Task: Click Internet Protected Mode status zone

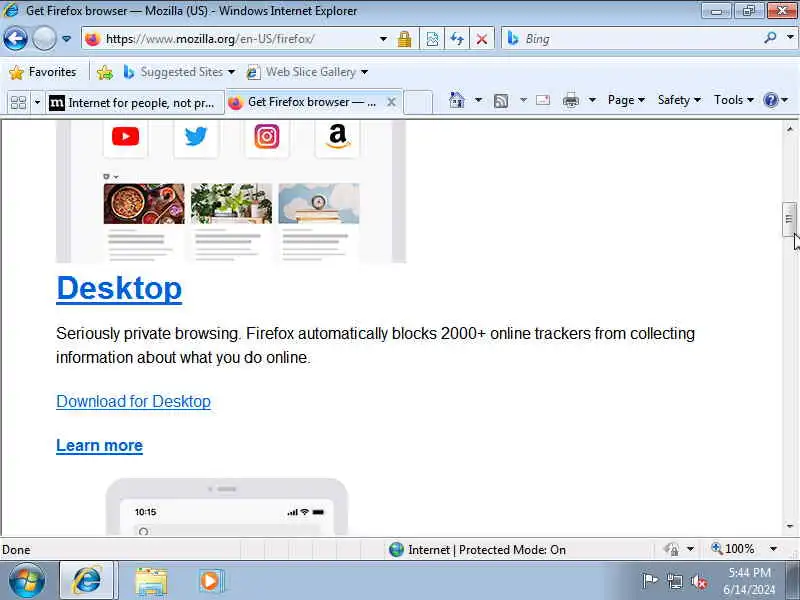Action: click(477, 549)
